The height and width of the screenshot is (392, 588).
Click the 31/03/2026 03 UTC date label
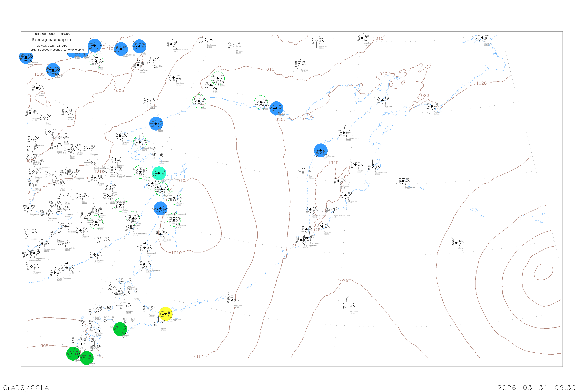tap(52, 46)
